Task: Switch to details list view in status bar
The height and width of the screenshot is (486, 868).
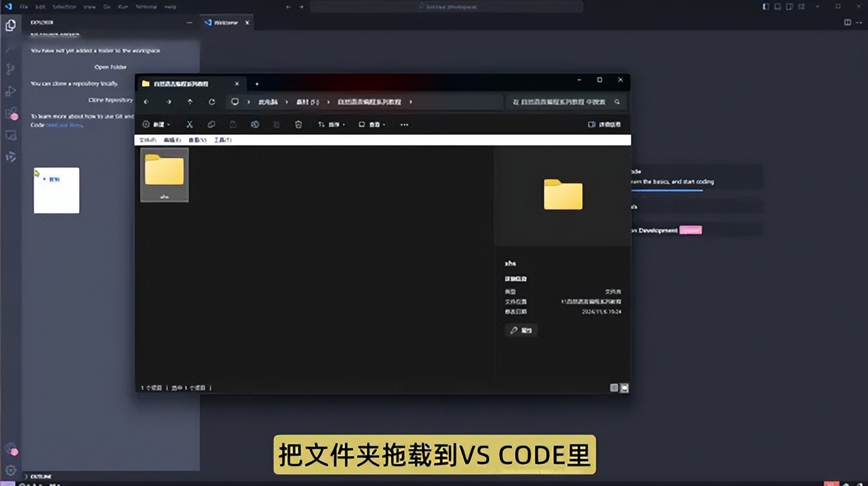Action: [614, 388]
